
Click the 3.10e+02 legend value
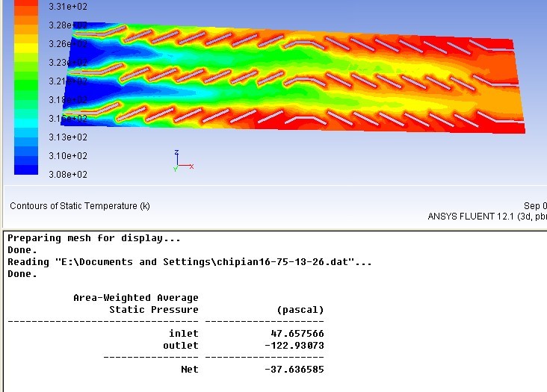(67, 156)
